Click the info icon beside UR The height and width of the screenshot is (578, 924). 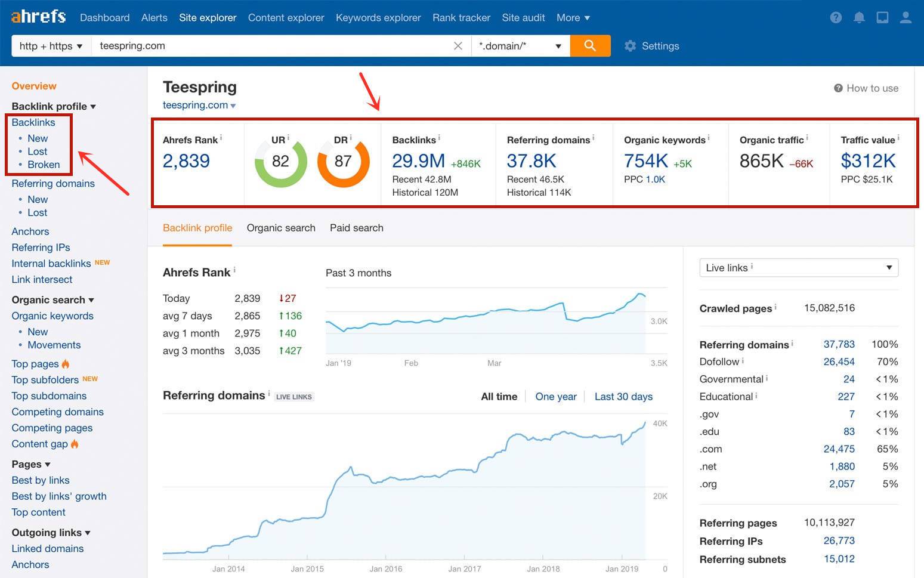[x=289, y=138]
